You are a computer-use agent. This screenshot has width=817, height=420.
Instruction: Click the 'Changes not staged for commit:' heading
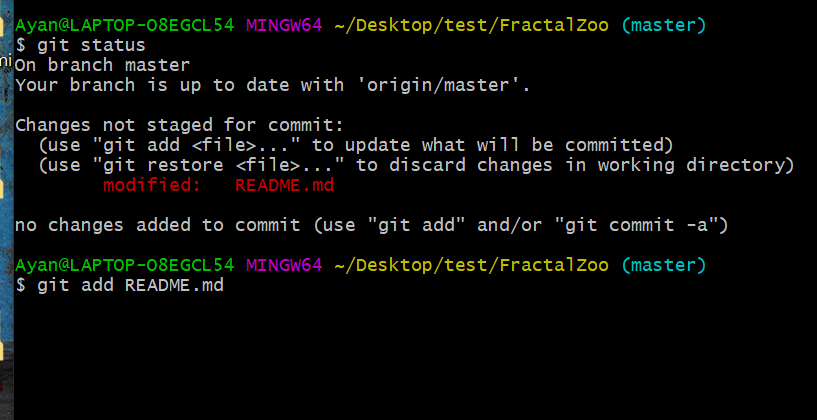tap(179, 125)
